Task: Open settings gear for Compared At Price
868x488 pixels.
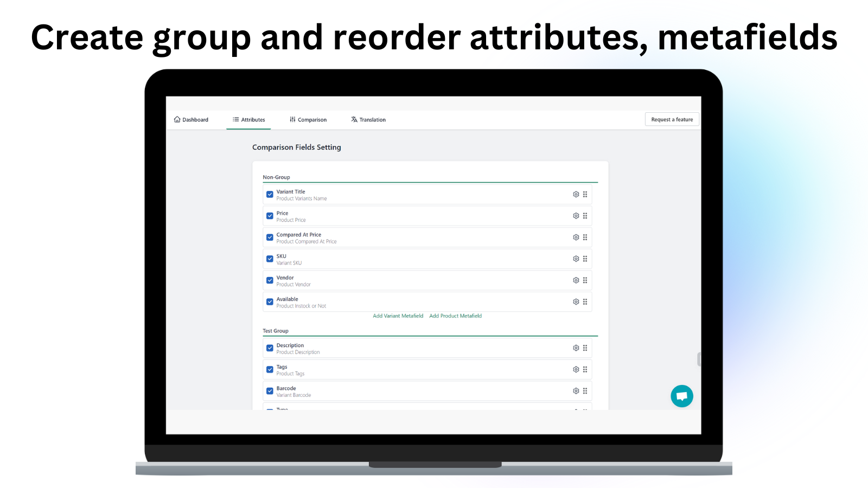Action: click(x=576, y=237)
